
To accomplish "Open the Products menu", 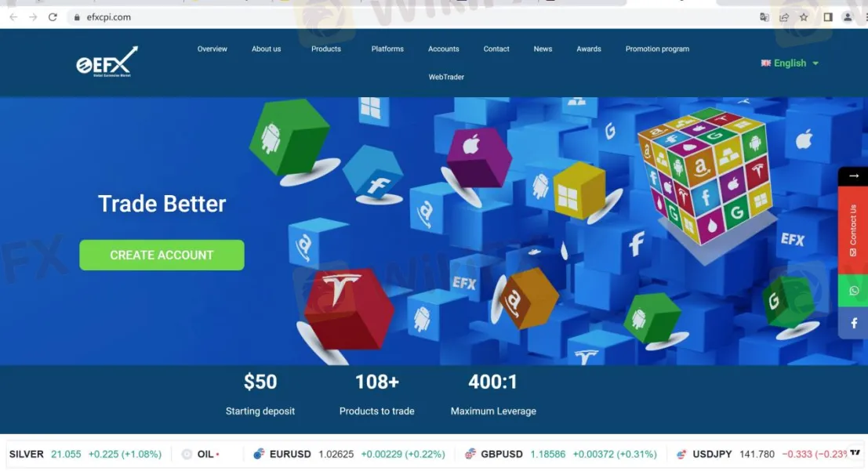I will coord(326,49).
